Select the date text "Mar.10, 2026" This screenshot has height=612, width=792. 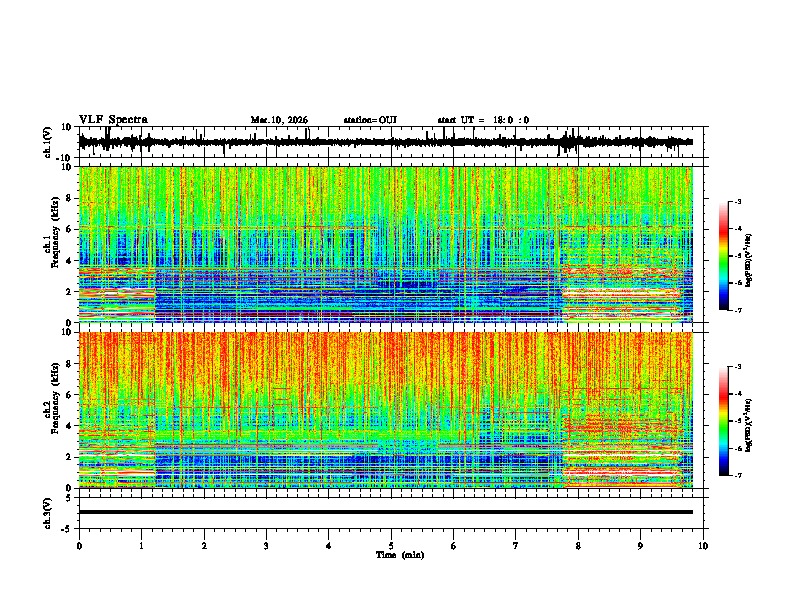point(279,120)
